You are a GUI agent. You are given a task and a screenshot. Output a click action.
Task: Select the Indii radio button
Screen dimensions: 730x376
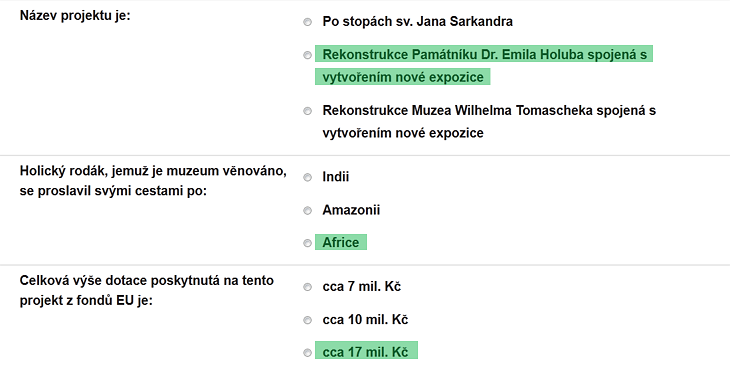pyautogui.click(x=307, y=177)
